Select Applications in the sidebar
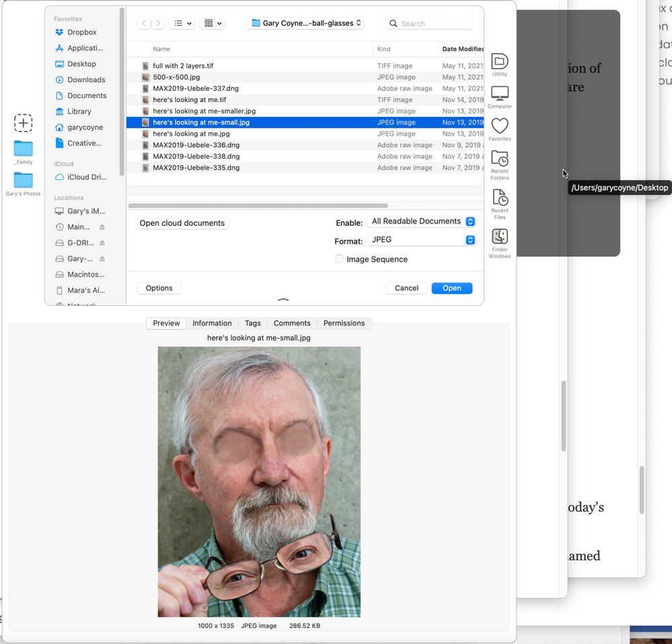The height and width of the screenshot is (644, 672). pos(81,48)
